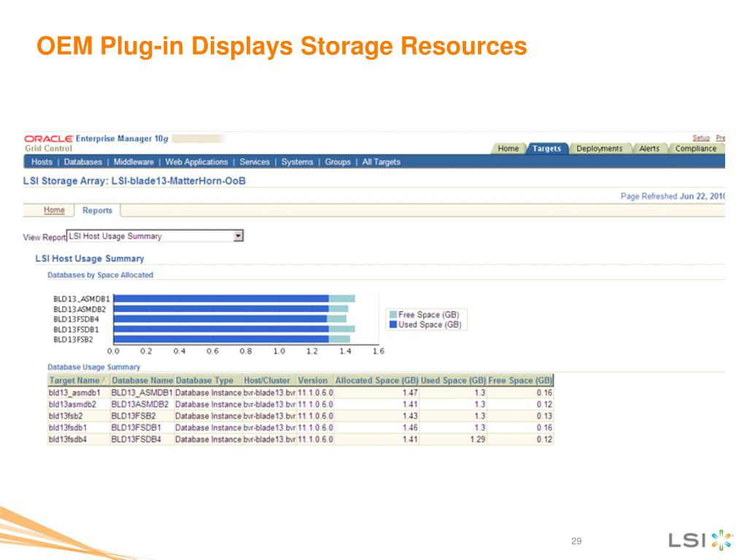This screenshot has width=747, height=560.
Task: Click the LSI Host Usage Summary heading
Action: (90, 259)
